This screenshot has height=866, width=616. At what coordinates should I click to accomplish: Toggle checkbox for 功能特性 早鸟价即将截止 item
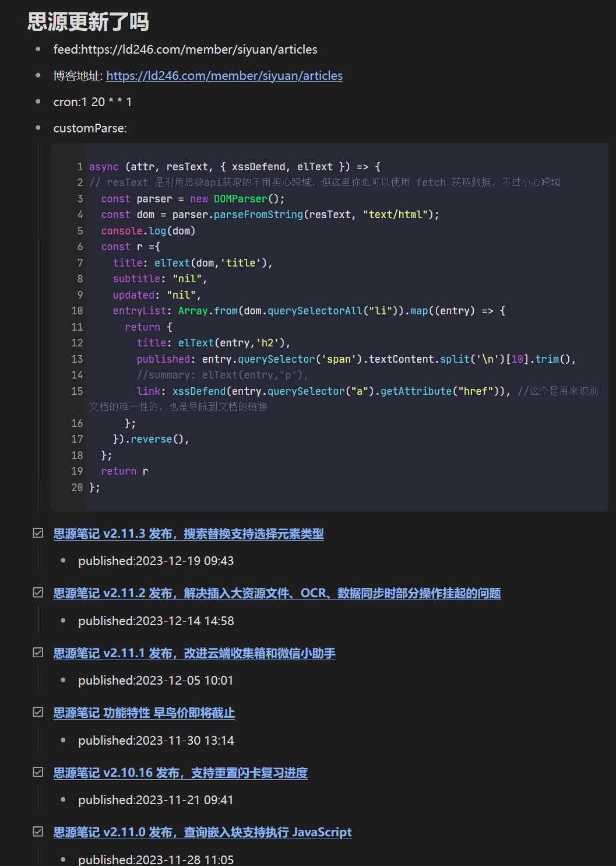click(x=38, y=712)
